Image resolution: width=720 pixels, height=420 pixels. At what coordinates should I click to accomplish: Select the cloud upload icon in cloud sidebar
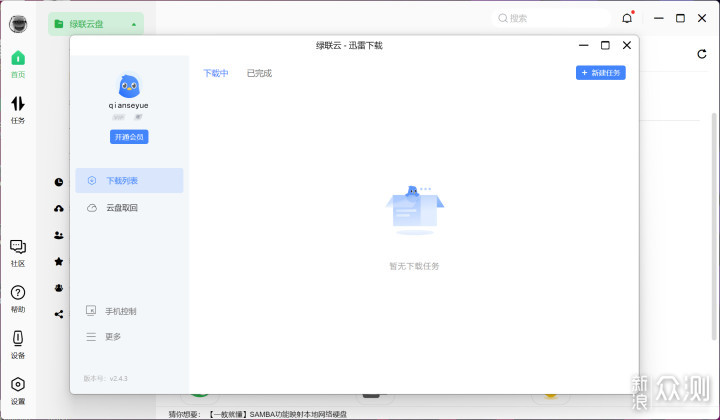coord(59,209)
